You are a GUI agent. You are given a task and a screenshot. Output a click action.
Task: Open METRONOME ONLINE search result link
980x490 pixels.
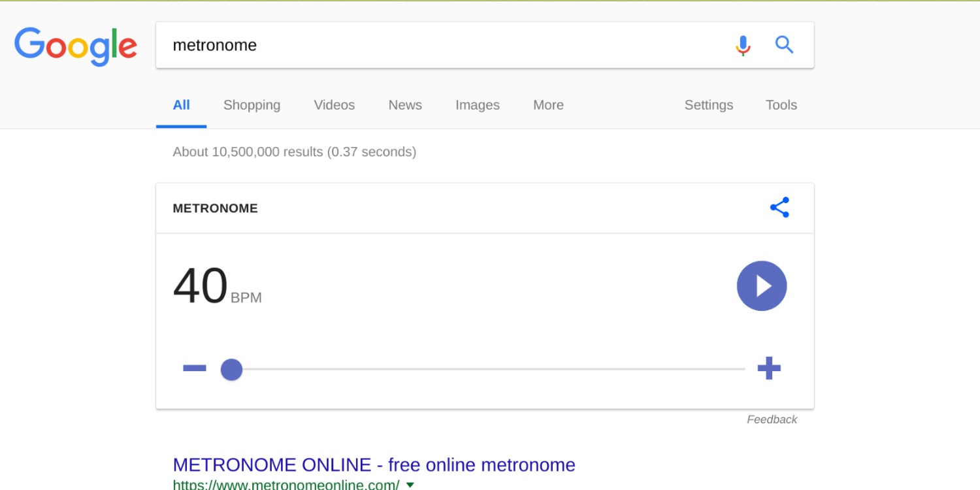point(374,465)
